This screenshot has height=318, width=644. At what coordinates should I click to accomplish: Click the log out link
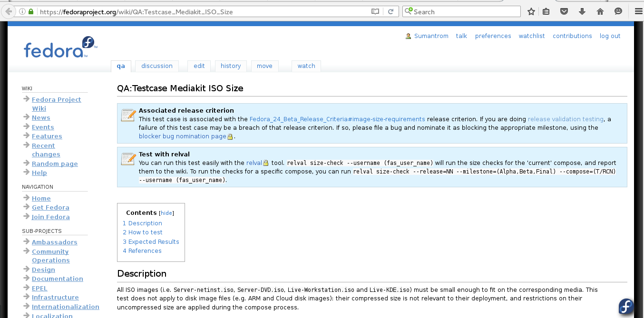(610, 36)
